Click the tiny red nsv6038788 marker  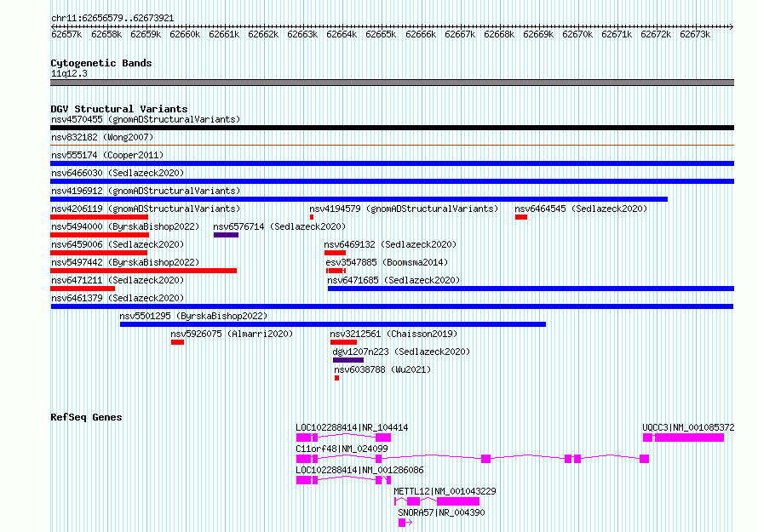click(337, 378)
